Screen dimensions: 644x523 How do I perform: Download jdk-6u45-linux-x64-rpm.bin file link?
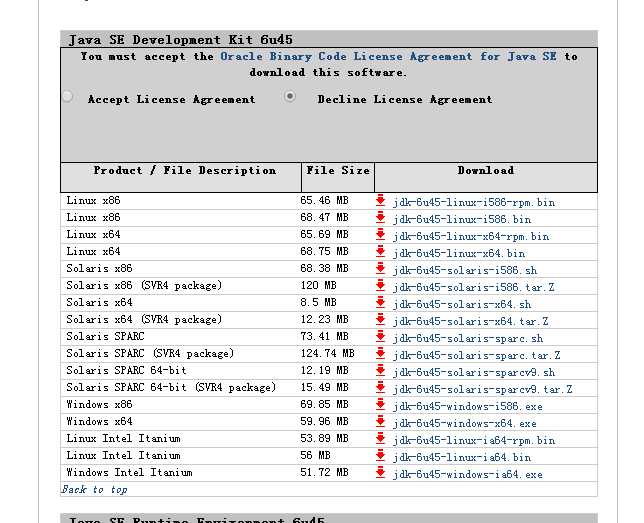(471, 236)
